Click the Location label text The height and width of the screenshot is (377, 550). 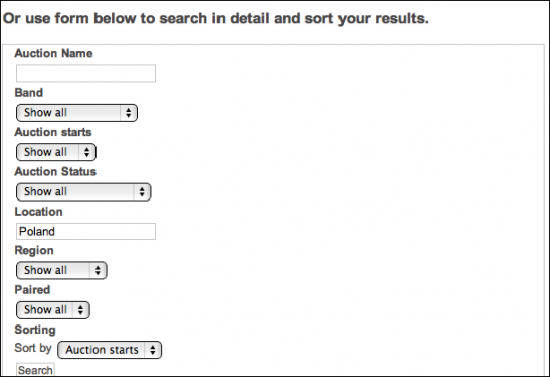(x=39, y=212)
